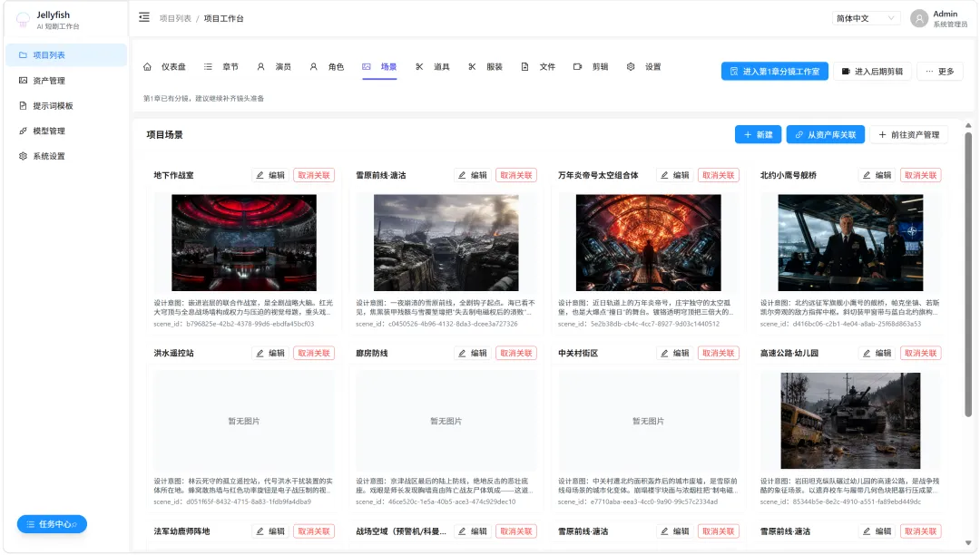Click the Admin user avatar
Screen dimensions: 980x555
[x=918, y=19]
